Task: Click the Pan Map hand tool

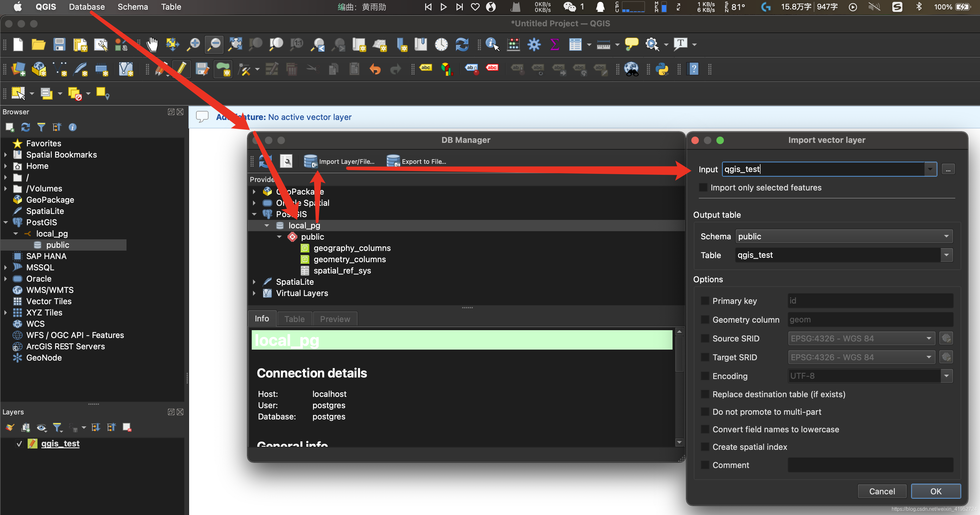Action: click(x=152, y=44)
